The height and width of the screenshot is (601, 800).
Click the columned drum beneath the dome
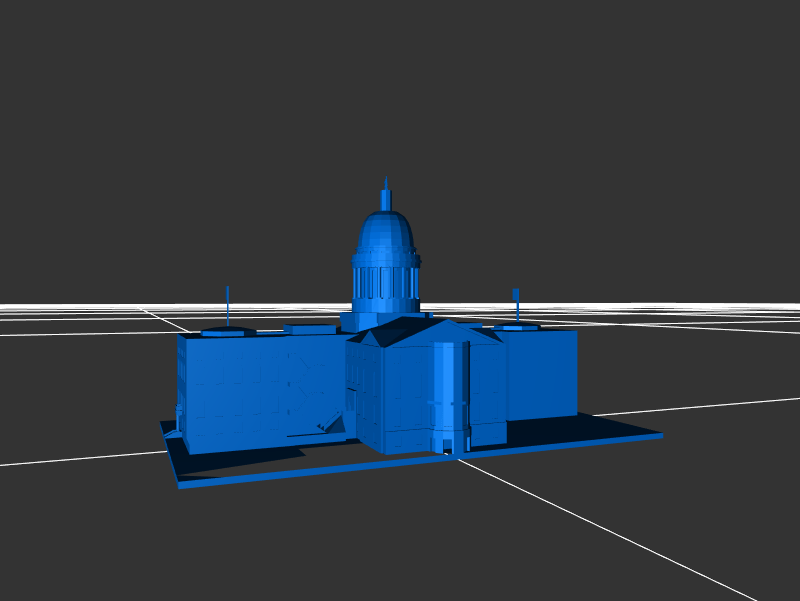pyautogui.click(x=385, y=281)
